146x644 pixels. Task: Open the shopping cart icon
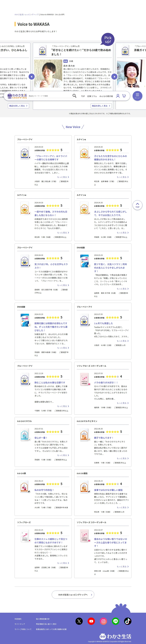click(x=124, y=96)
